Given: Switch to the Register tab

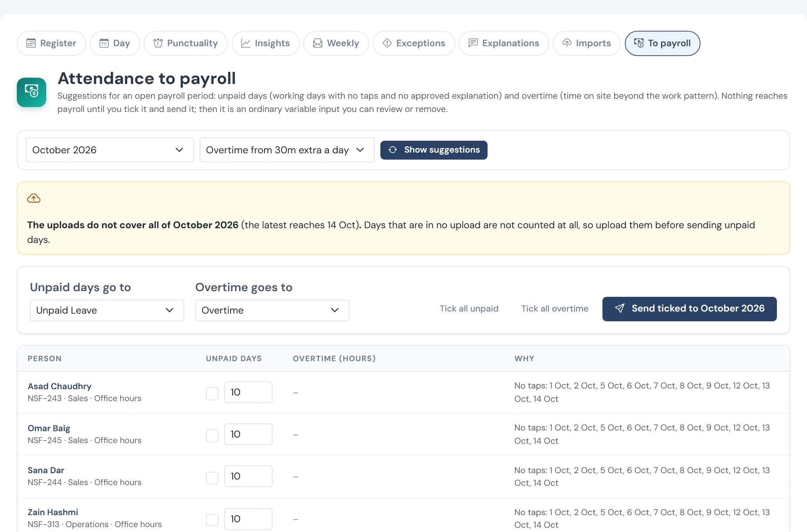Looking at the screenshot, I should [x=51, y=43].
